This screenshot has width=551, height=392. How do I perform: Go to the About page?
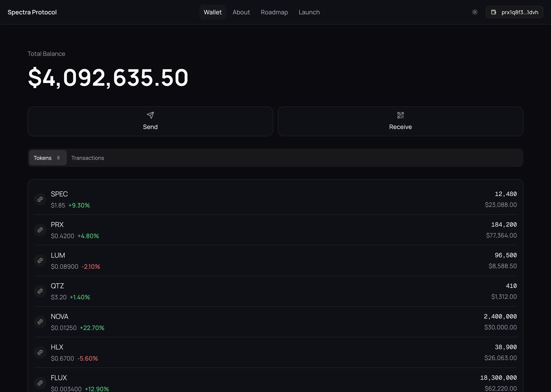(241, 12)
